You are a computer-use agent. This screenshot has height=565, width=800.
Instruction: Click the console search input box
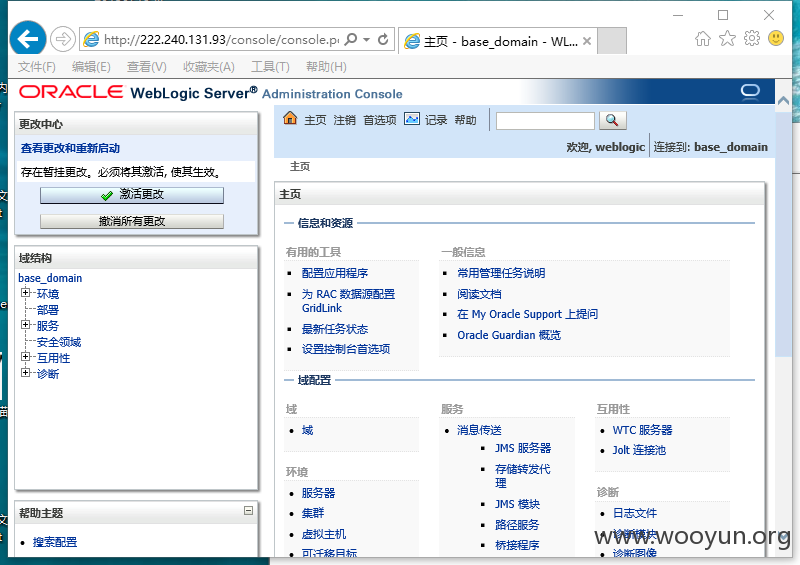coord(545,121)
